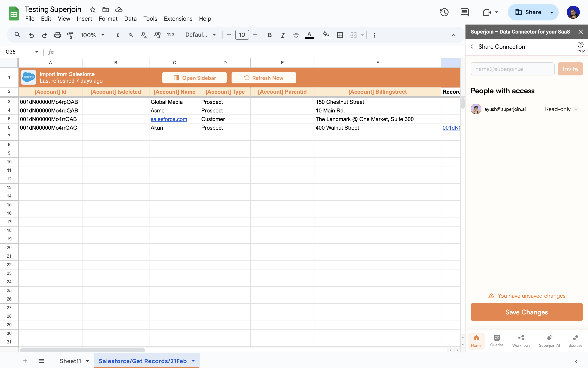
Task: Decrease the font size
Action: point(229,35)
